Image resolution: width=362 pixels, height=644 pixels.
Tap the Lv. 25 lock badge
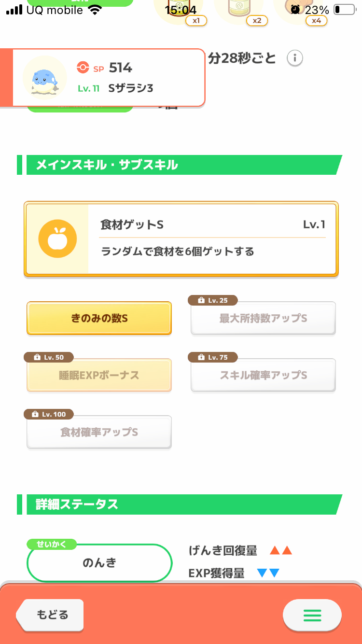[x=212, y=300]
